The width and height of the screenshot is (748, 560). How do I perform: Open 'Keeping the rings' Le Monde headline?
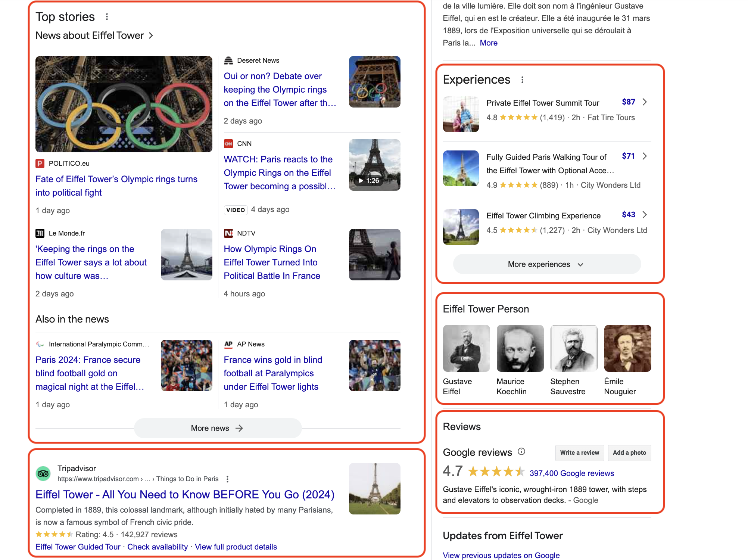coord(91,262)
